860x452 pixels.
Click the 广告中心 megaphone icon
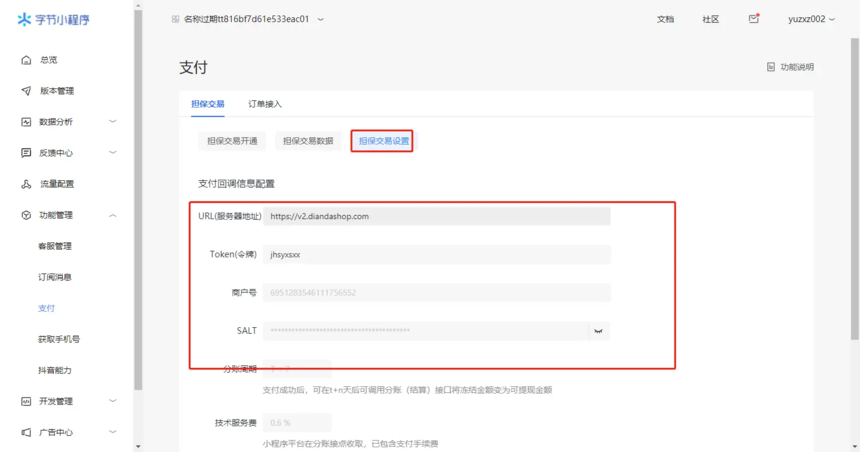pos(26,432)
